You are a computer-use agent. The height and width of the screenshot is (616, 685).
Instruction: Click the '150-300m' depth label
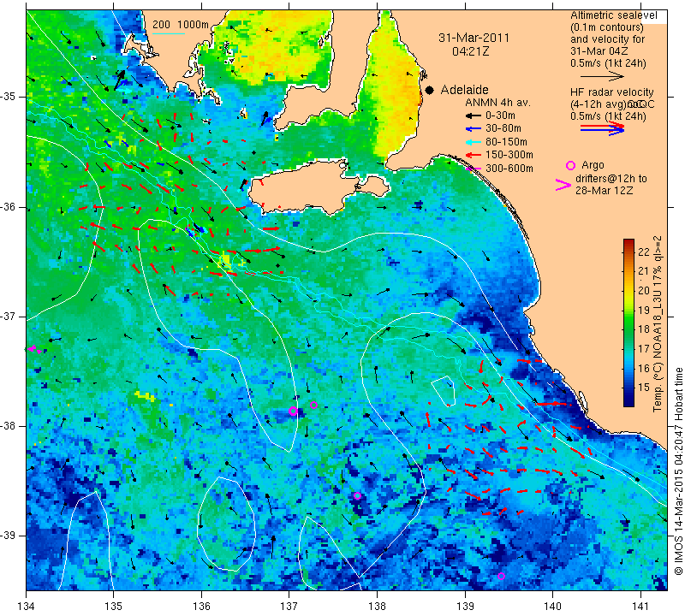[x=509, y=155]
